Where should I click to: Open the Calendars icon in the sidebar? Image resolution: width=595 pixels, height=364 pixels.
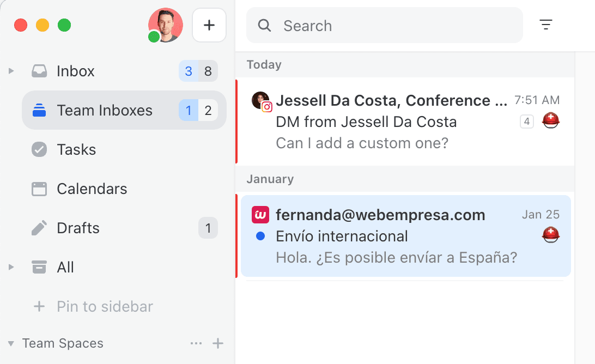pyautogui.click(x=39, y=189)
